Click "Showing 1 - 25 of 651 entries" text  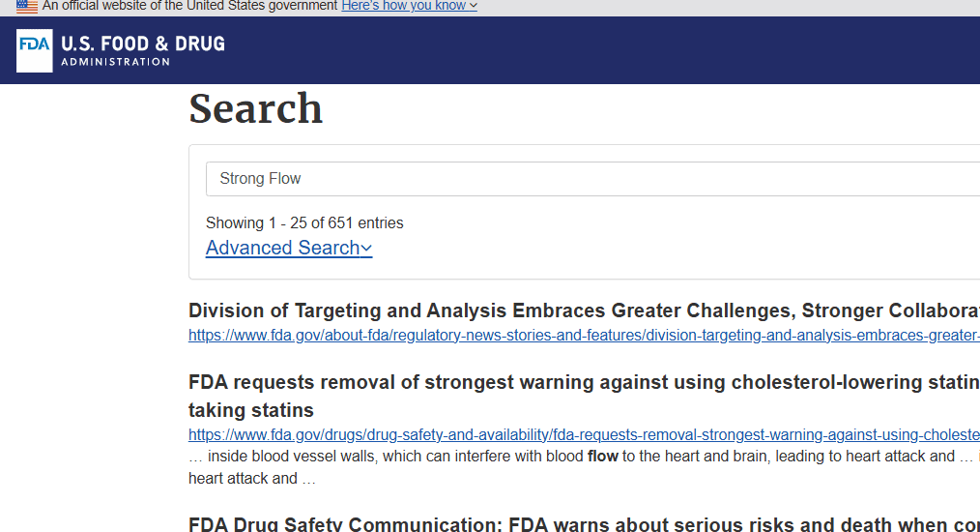pos(304,223)
